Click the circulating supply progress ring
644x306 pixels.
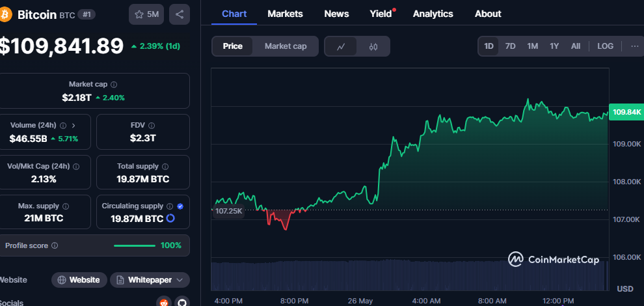(170, 218)
